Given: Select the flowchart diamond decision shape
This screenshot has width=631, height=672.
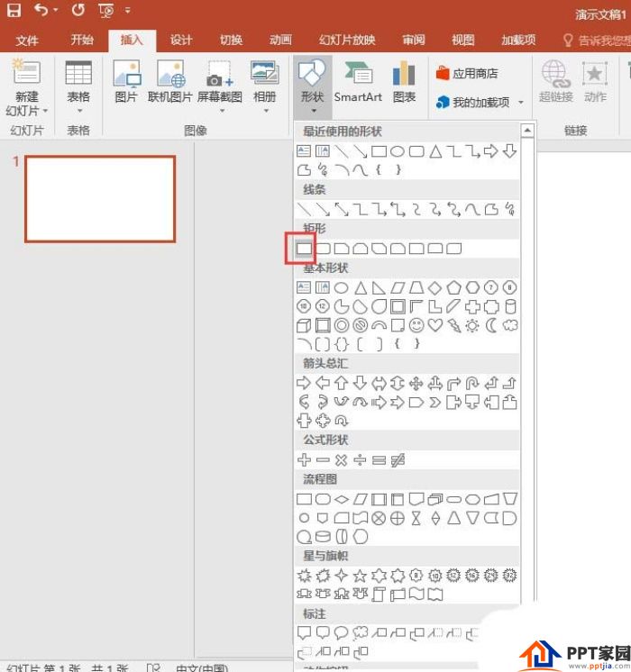Looking at the screenshot, I should tap(342, 498).
